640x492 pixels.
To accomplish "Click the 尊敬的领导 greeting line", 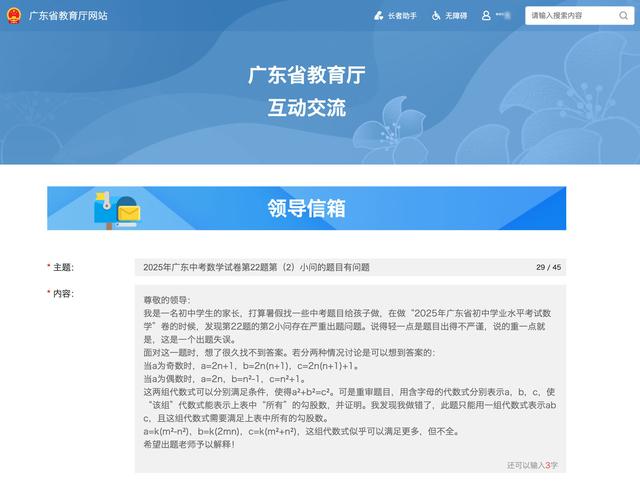I will coord(167,300).
